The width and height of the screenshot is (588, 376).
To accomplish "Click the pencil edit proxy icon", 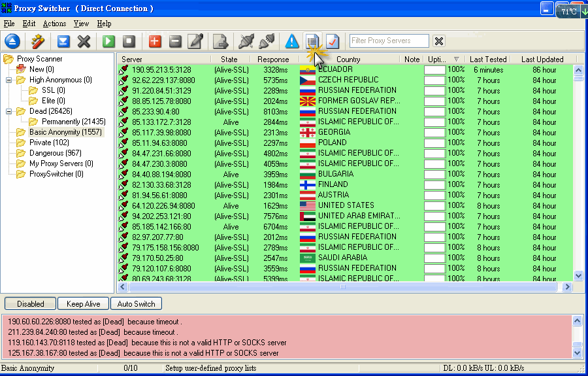I will (x=195, y=41).
